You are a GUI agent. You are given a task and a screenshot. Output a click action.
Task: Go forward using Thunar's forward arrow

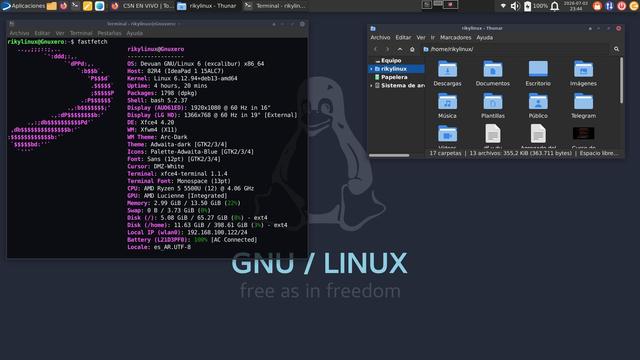click(x=387, y=49)
